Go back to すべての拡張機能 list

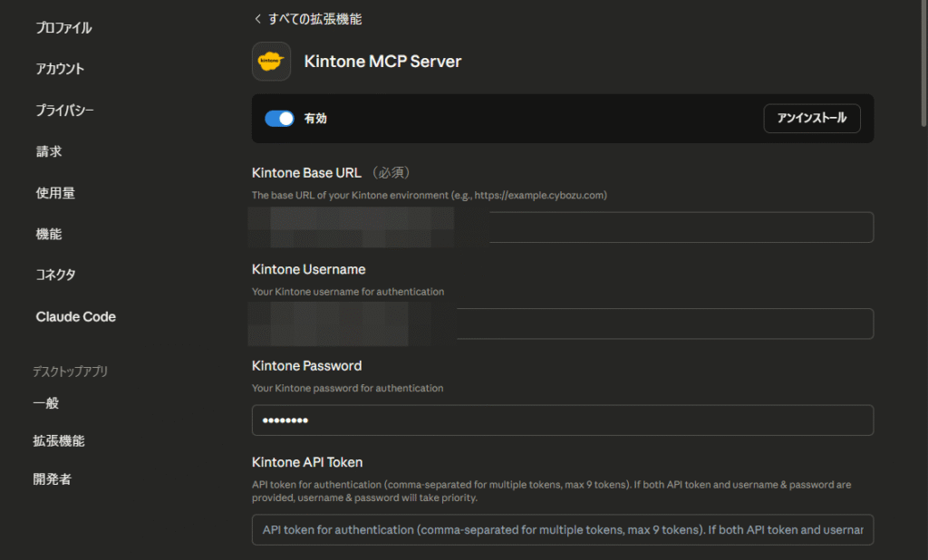(x=315, y=19)
